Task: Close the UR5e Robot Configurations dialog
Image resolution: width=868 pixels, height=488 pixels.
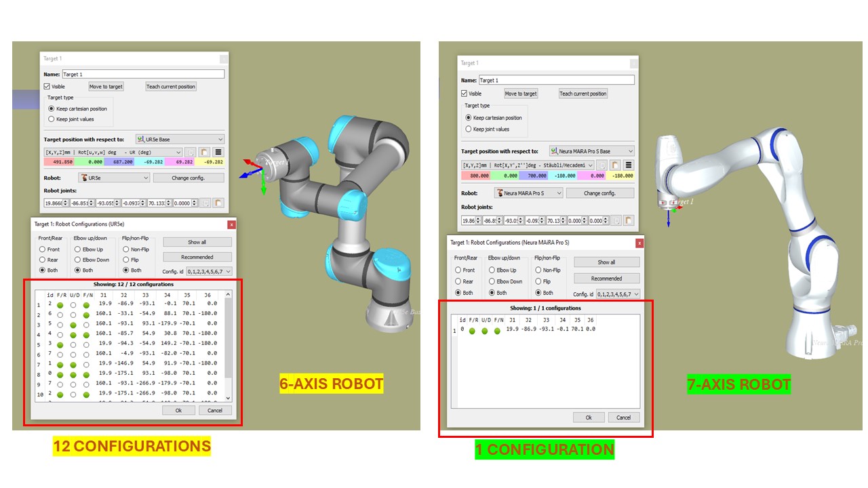Action: pyautogui.click(x=231, y=224)
